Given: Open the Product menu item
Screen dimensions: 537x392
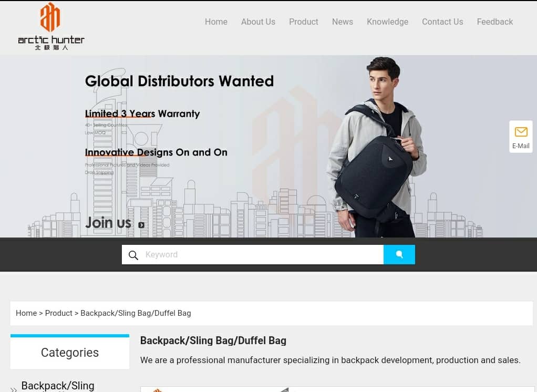Looking at the screenshot, I should pyautogui.click(x=303, y=22).
